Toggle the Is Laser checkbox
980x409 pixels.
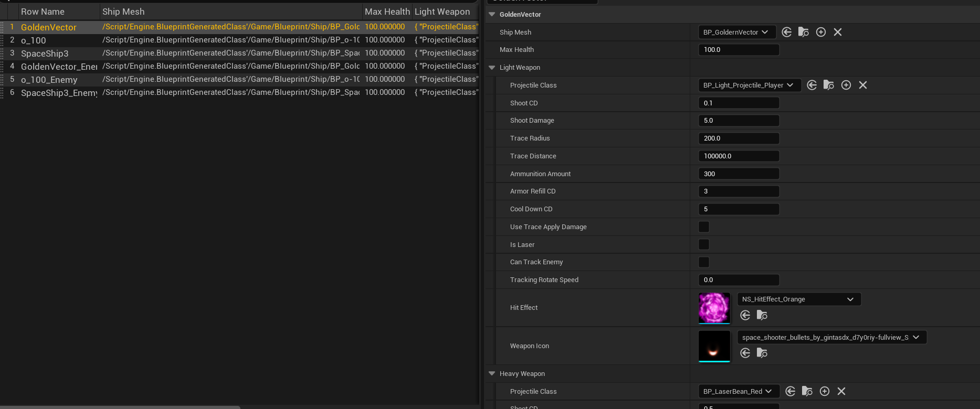click(704, 245)
